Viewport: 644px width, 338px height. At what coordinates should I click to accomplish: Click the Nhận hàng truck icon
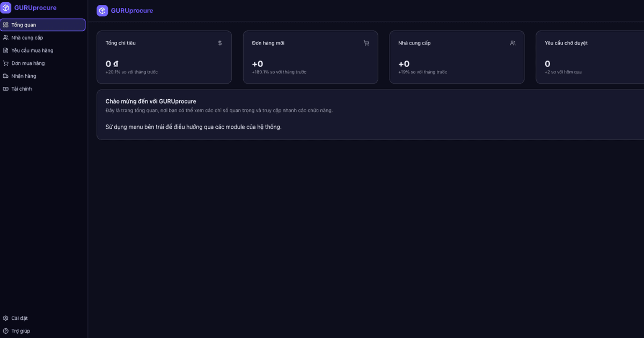pos(6,76)
